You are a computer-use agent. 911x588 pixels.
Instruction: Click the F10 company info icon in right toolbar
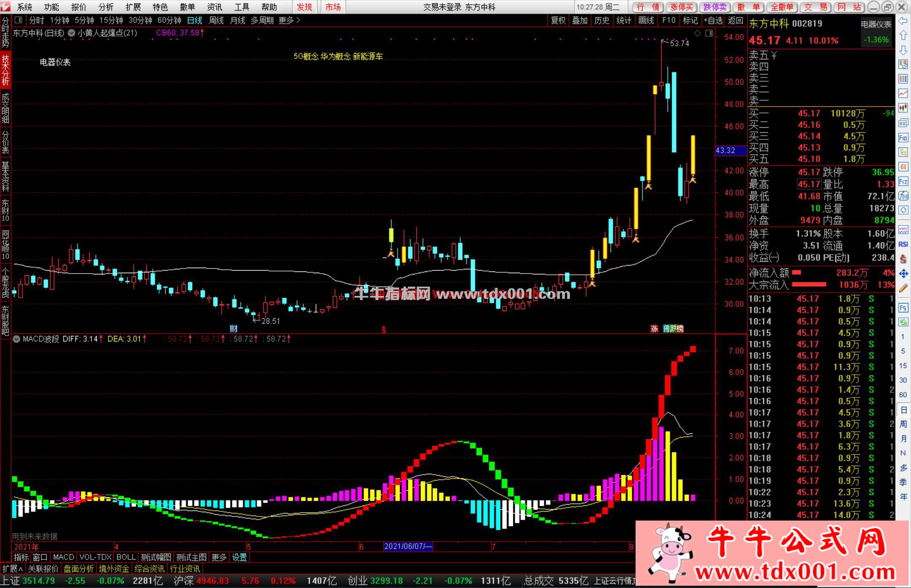pos(903,137)
